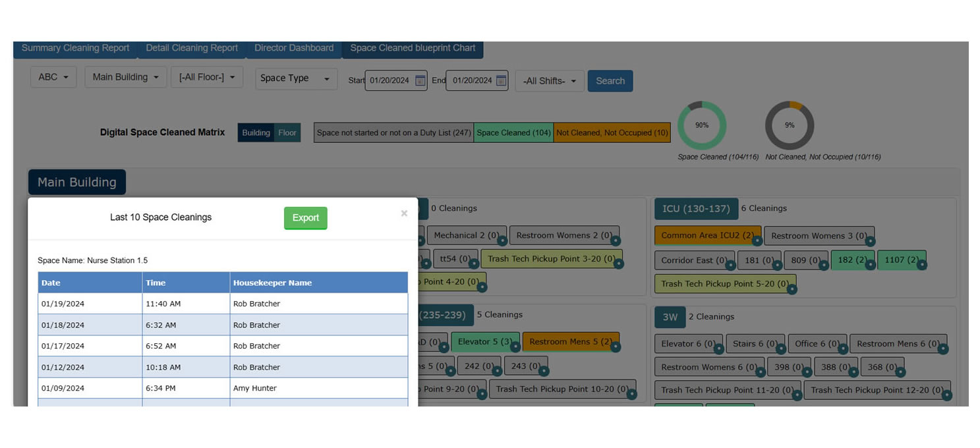
Task: Open the End date calendar picker icon
Action: [x=501, y=80]
